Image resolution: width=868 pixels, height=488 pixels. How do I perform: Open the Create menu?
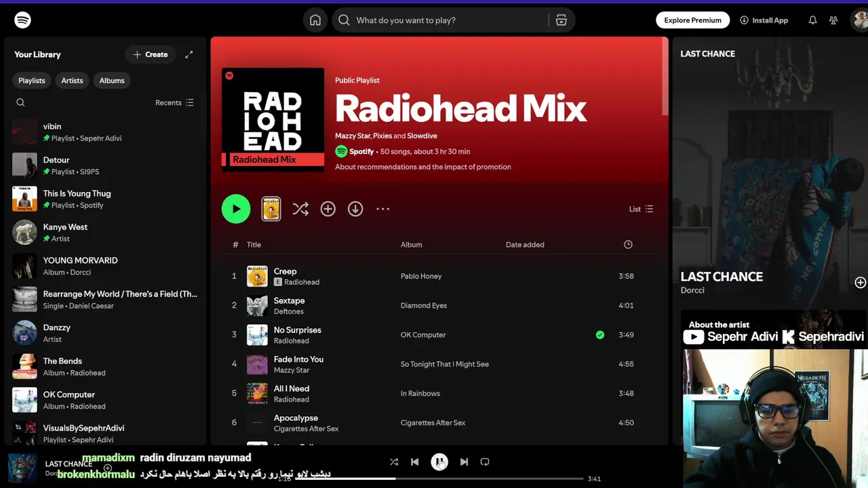pyautogui.click(x=151, y=54)
